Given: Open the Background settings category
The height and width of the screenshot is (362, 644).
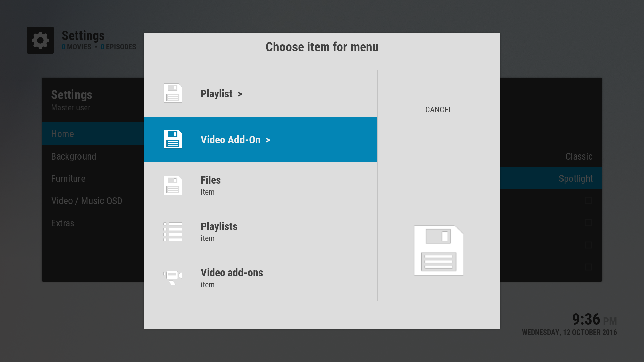Looking at the screenshot, I should tap(73, 156).
